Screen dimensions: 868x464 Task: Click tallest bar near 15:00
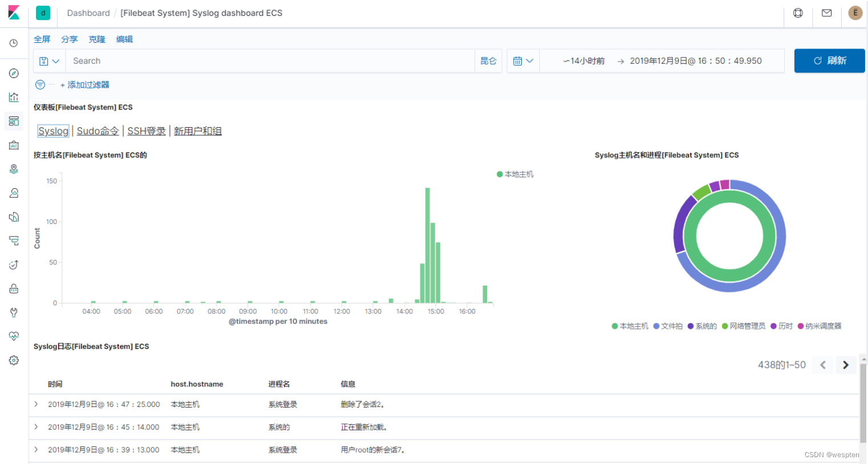pos(428,245)
